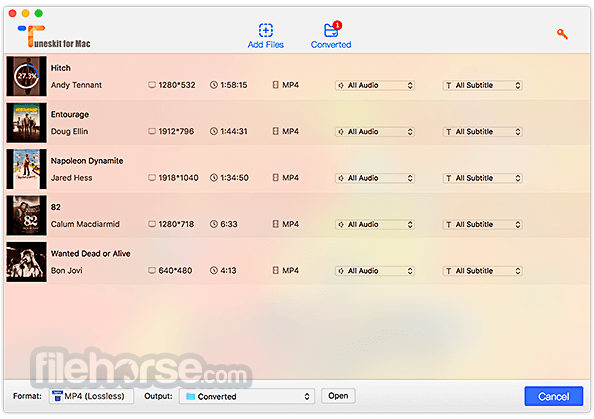Click the Add Files icon
Screen dimensions: 594x419
(x=266, y=30)
